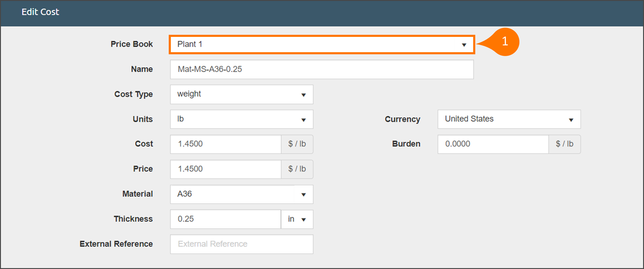
Task: Click the Thickness value field showing 0.25
Action: pyautogui.click(x=225, y=219)
